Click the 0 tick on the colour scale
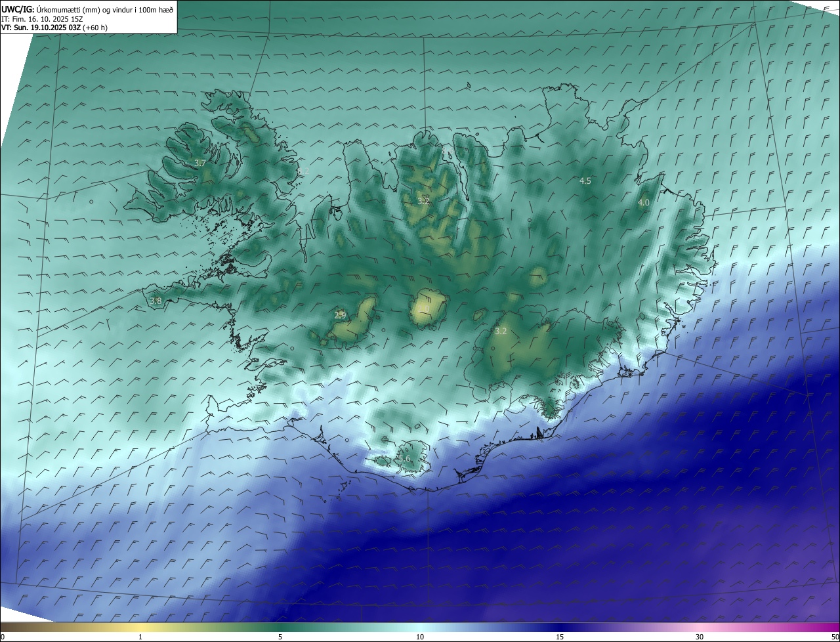This screenshot has width=840, height=642. tap(3, 637)
